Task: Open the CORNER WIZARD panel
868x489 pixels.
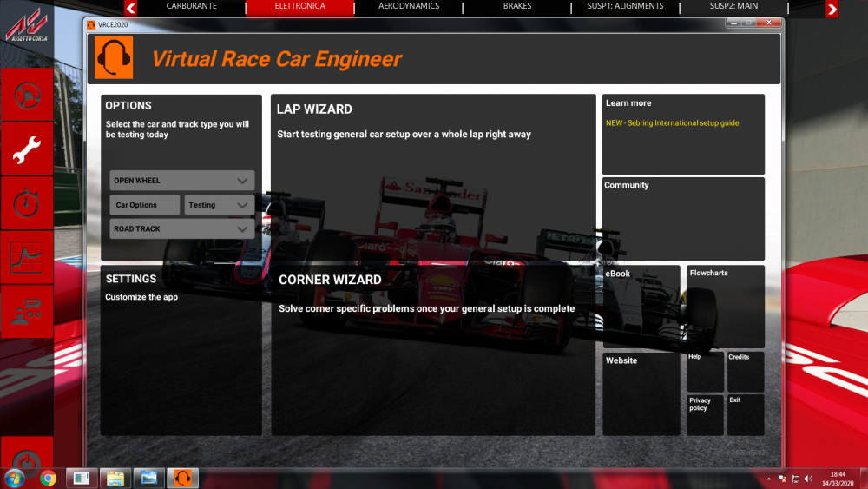Action: click(433, 350)
